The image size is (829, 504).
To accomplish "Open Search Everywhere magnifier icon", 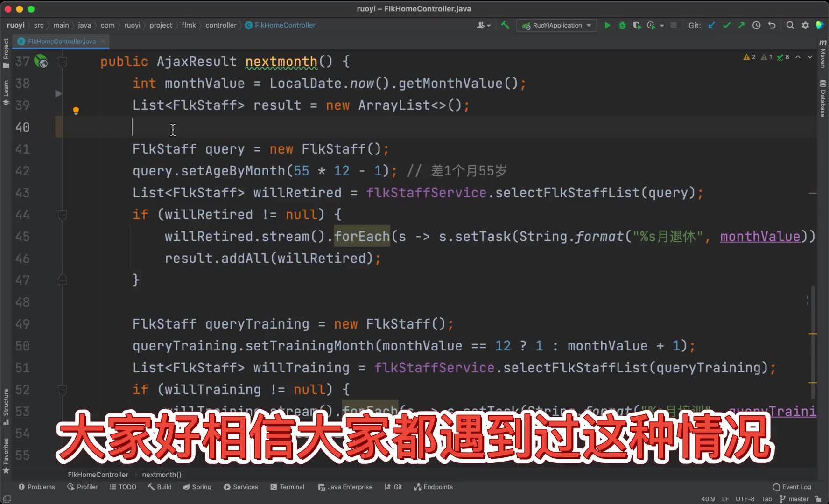I will click(x=790, y=25).
